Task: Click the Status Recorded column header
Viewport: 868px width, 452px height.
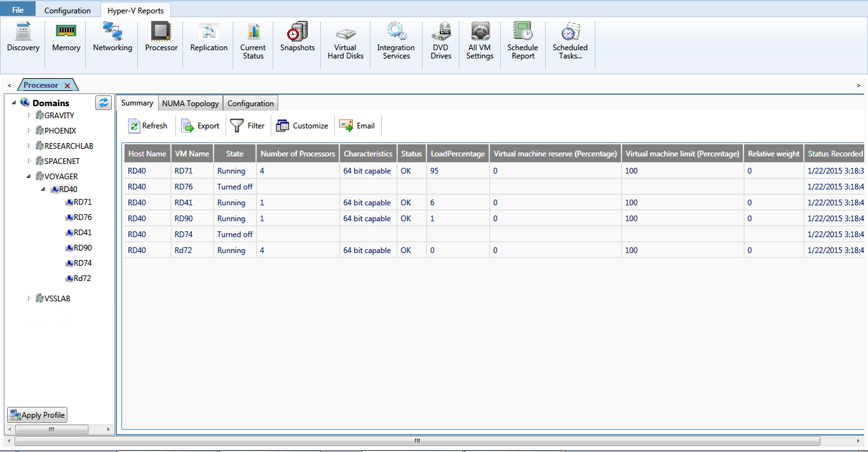Action: coord(834,153)
